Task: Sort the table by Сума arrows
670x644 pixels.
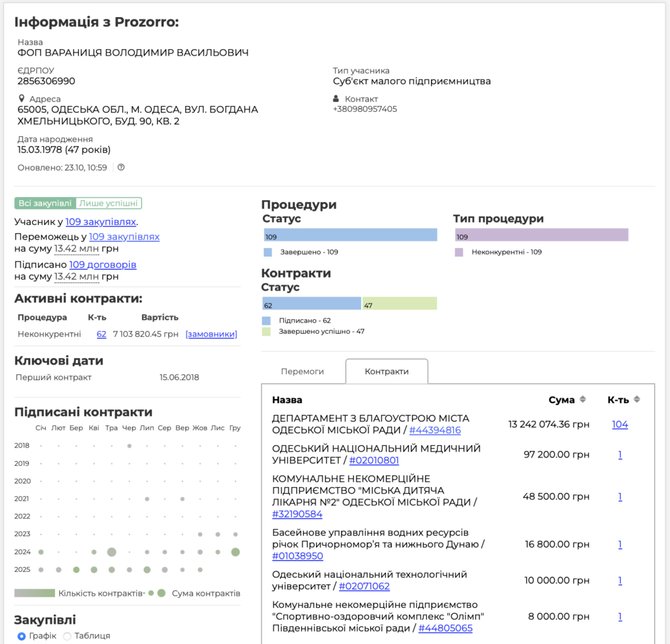Action: tap(583, 400)
